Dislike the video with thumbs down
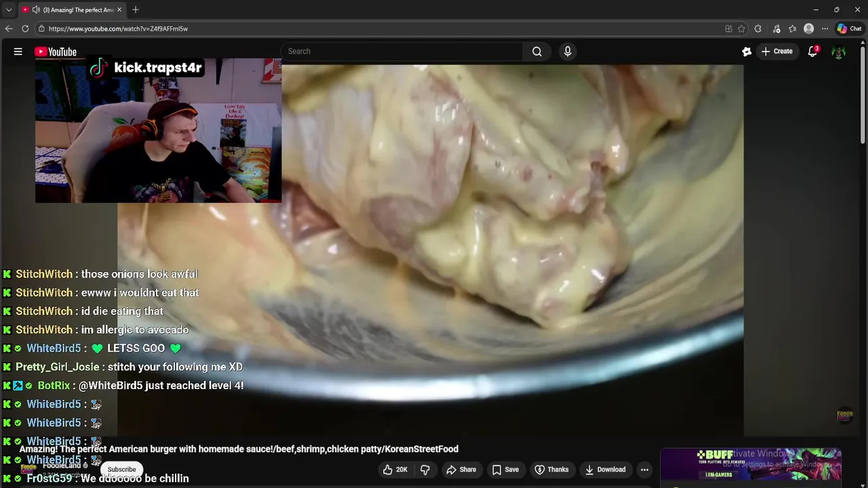This screenshot has height=488, width=868. pos(425,469)
